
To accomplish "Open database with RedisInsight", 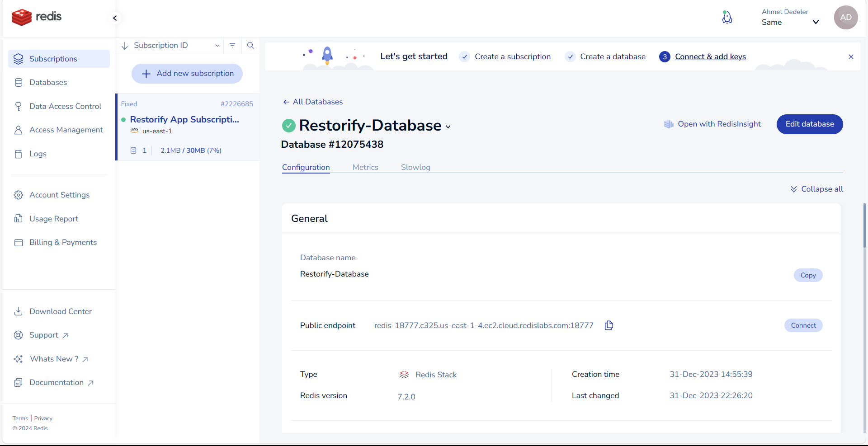I will tap(712, 124).
